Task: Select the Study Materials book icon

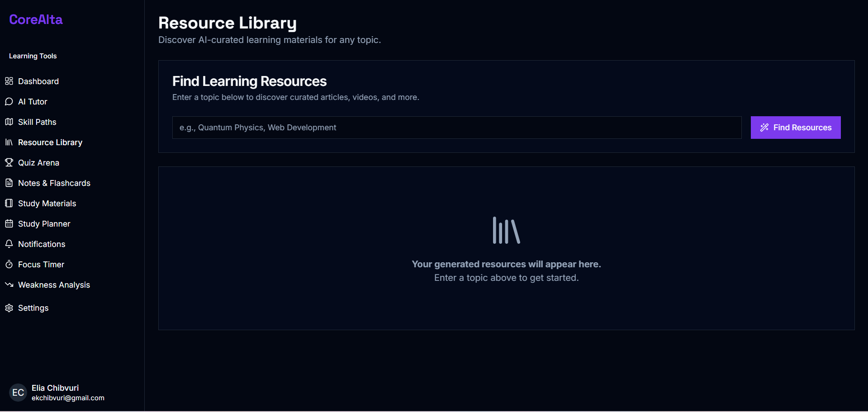Action: click(x=9, y=204)
